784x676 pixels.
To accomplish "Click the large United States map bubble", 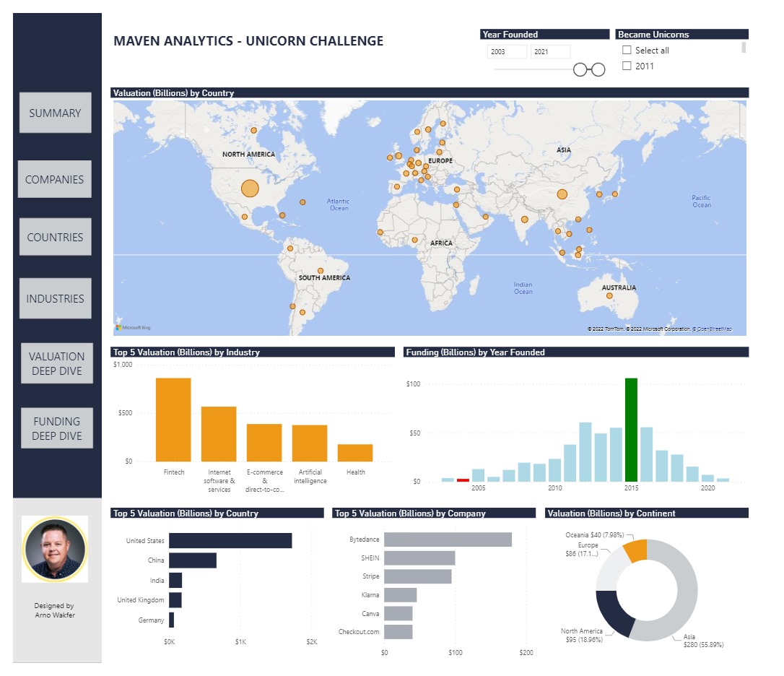I will click(249, 188).
